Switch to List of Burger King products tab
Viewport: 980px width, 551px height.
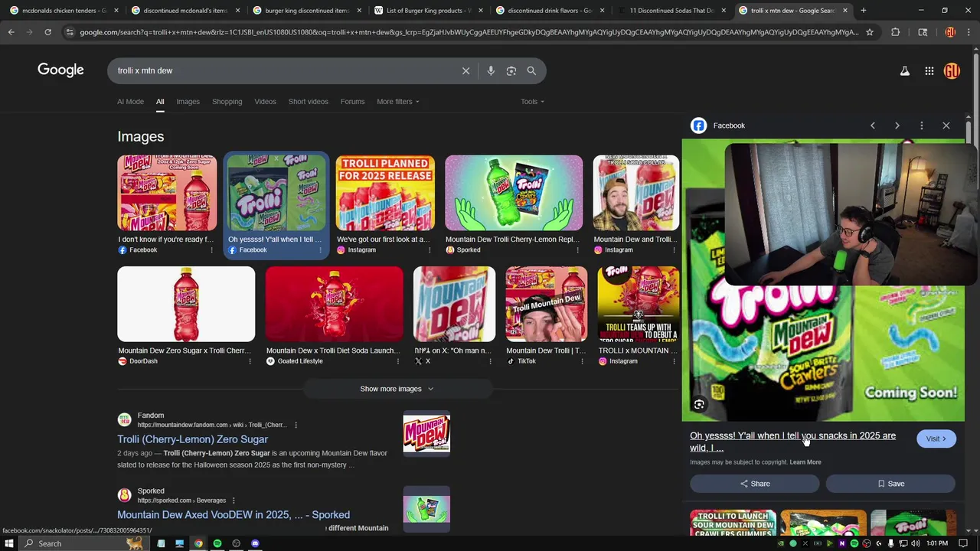[428, 11]
